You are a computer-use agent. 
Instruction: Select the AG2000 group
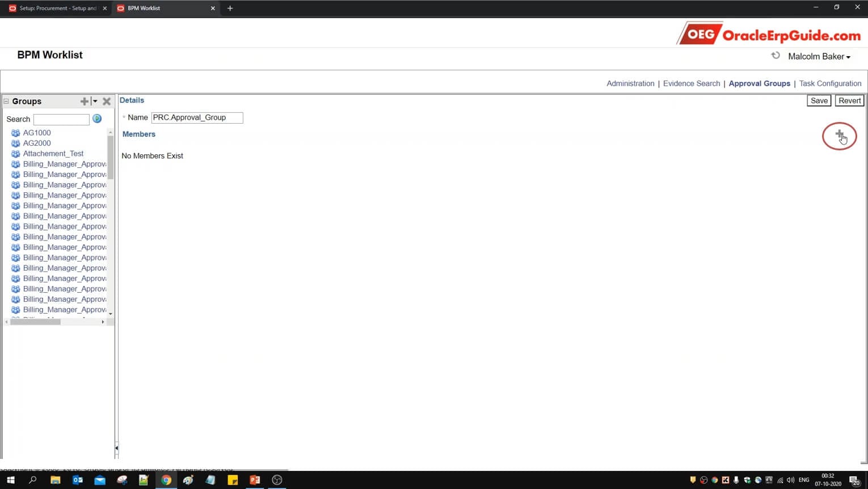(37, 143)
